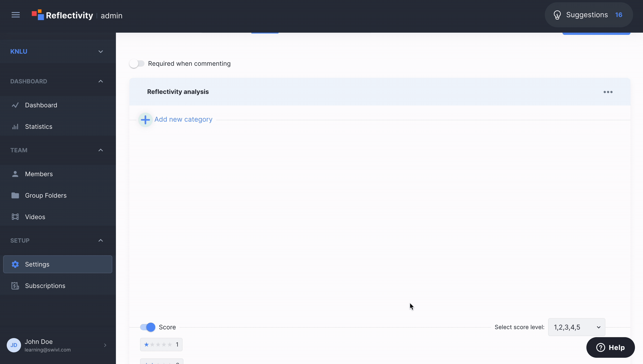Click the Subscriptions icon in sidebar

(15, 285)
